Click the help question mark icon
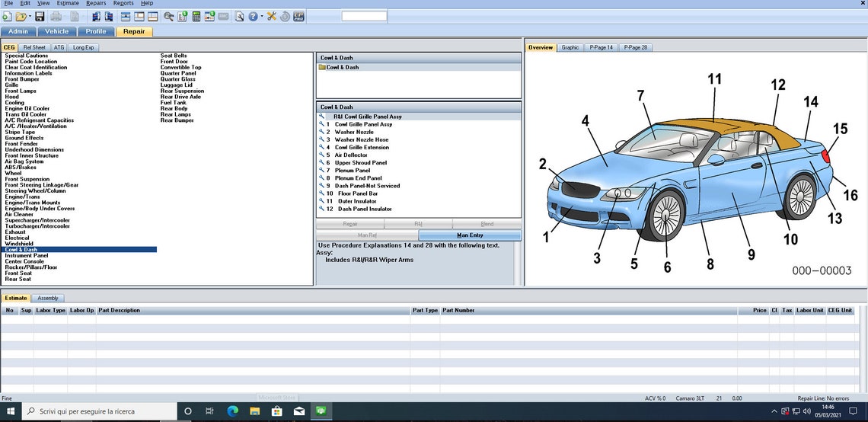 253,17
